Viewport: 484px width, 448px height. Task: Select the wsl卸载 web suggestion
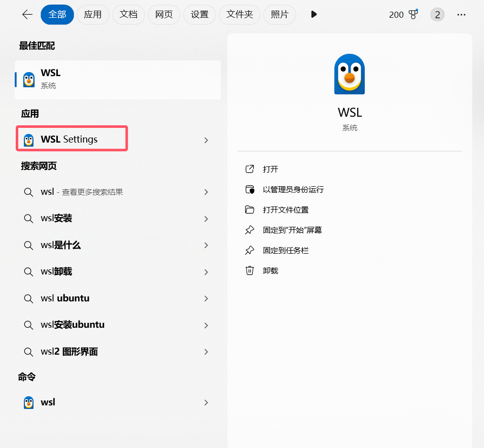[x=118, y=272]
